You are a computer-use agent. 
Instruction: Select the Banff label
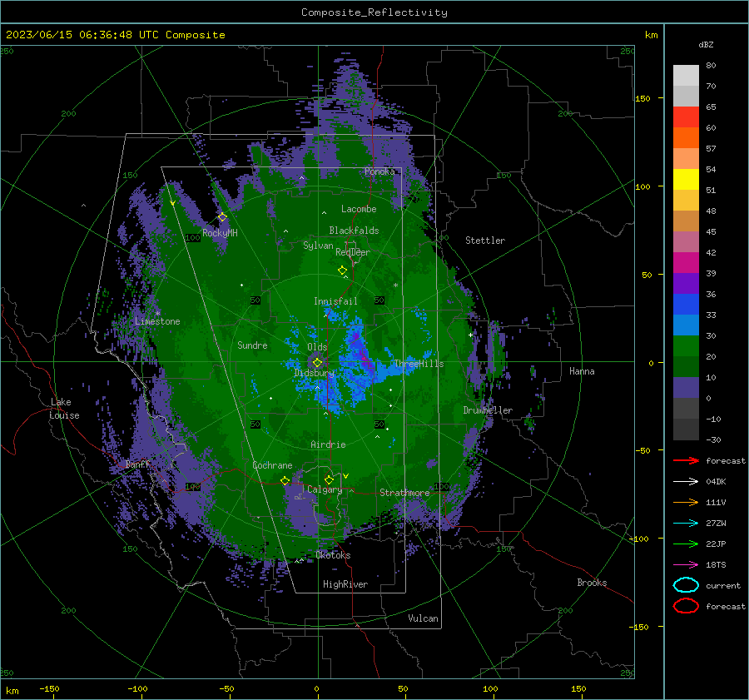click(137, 464)
